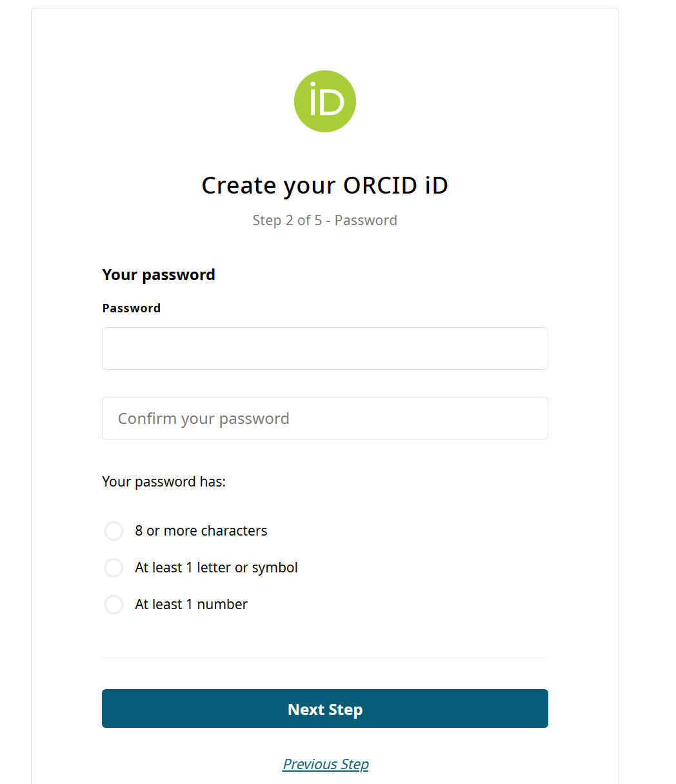This screenshot has width=676, height=784.
Task: Click the 'Your password has:' label
Action: point(164,481)
